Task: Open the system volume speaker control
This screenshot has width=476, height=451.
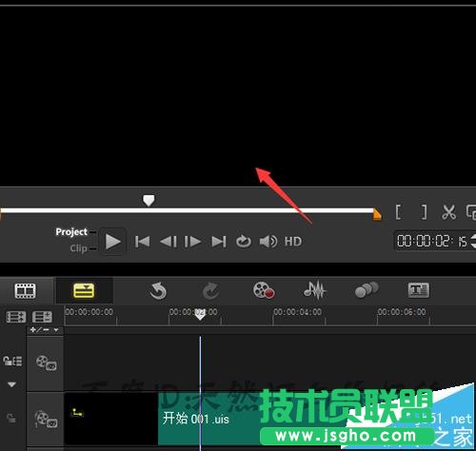Action: click(x=268, y=242)
